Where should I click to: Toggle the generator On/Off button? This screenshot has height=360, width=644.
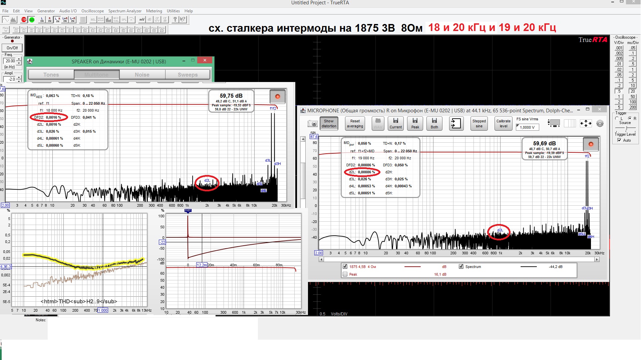pos(12,48)
